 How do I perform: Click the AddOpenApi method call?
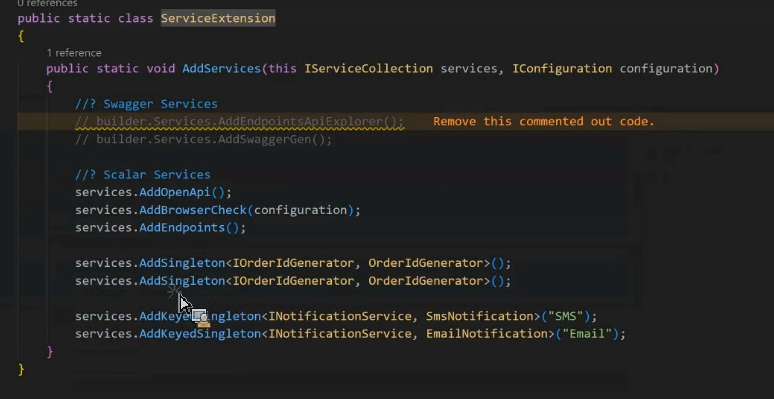(x=175, y=193)
